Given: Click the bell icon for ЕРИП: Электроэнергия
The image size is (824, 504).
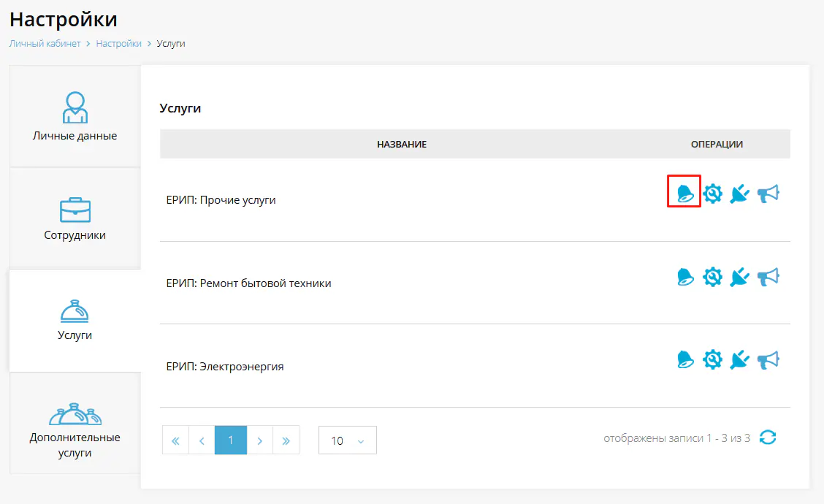Looking at the screenshot, I should tap(684, 359).
